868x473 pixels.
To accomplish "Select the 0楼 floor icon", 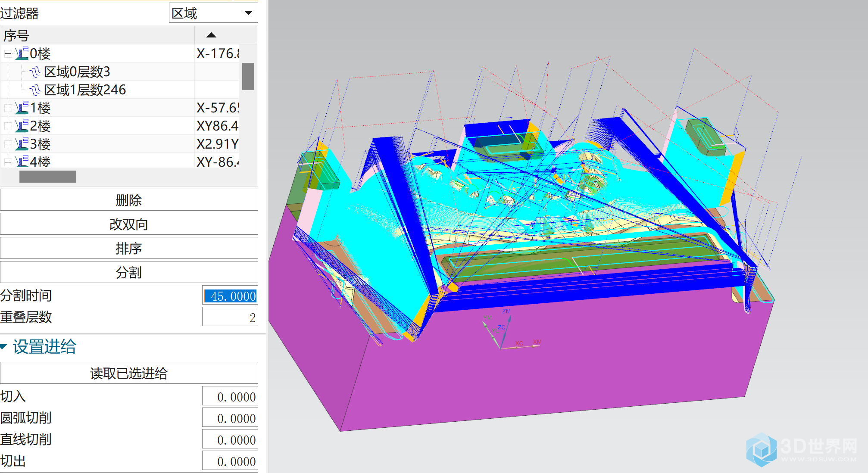I will pyautogui.click(x=22, y=53).
